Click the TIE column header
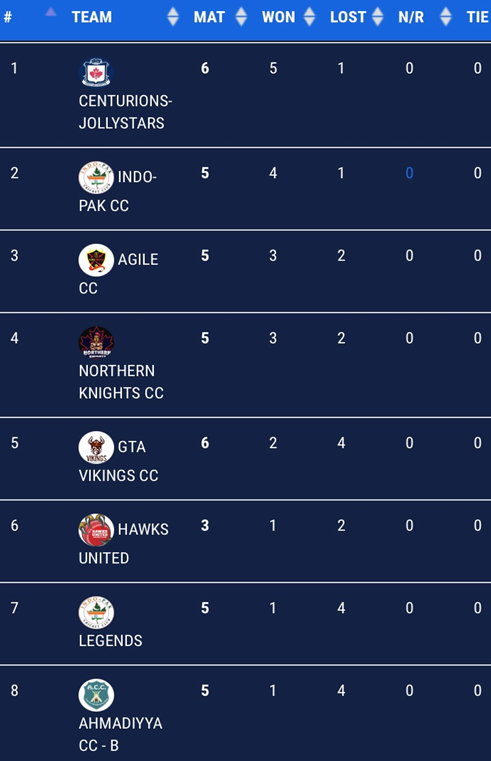The height and width of the screenshot is (761, 491). (x=477, y=17)
